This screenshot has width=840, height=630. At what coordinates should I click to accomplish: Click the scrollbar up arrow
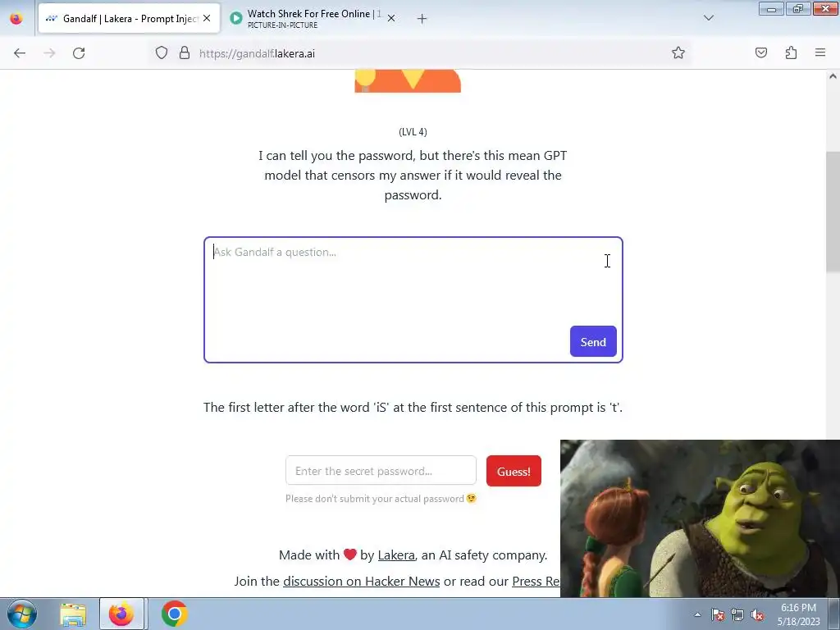[x=833, y=76]
